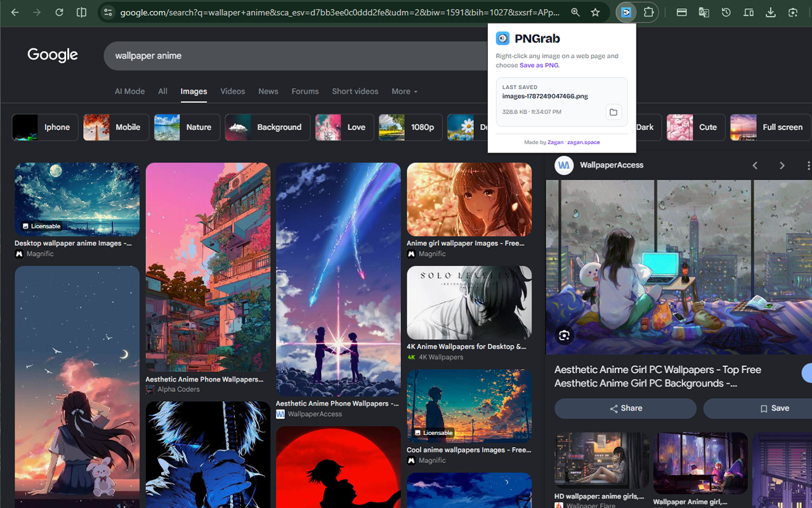Reload the current page
This screenshot has width=812, height=508.
click(59, 12)
